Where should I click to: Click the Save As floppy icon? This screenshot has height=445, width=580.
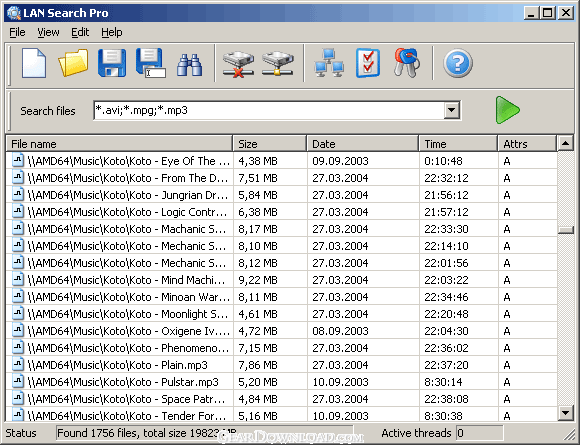click(x=151, y=63)
